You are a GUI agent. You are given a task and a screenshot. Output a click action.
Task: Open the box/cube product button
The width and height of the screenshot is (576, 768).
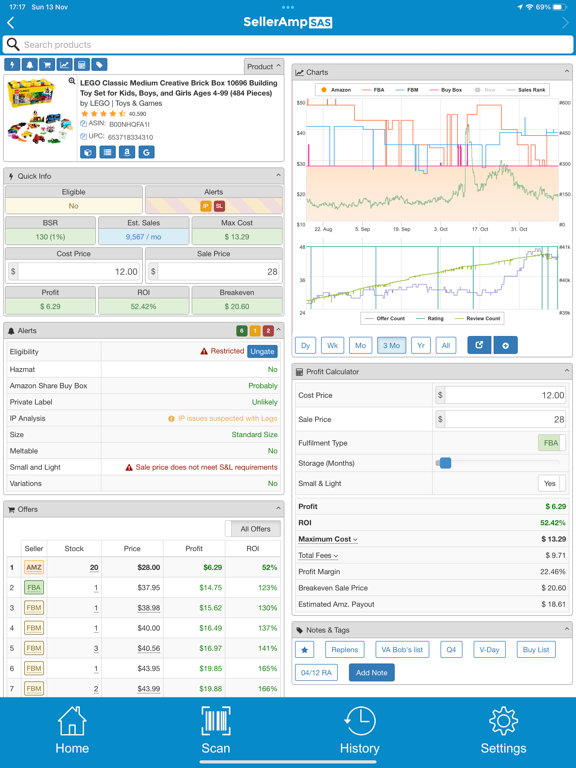pyautogui.click(x=88, y=152)
